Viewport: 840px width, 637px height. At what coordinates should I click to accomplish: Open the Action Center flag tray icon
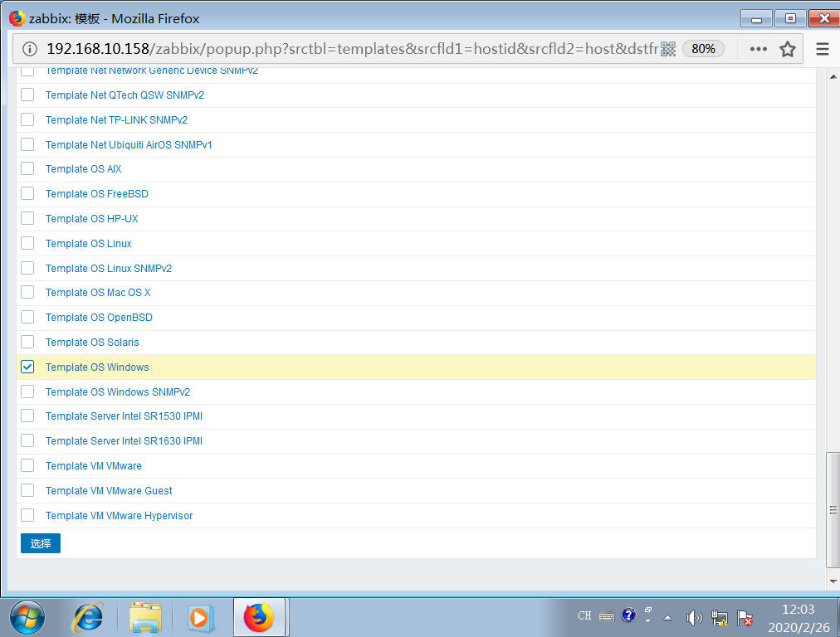click(745, 618)
